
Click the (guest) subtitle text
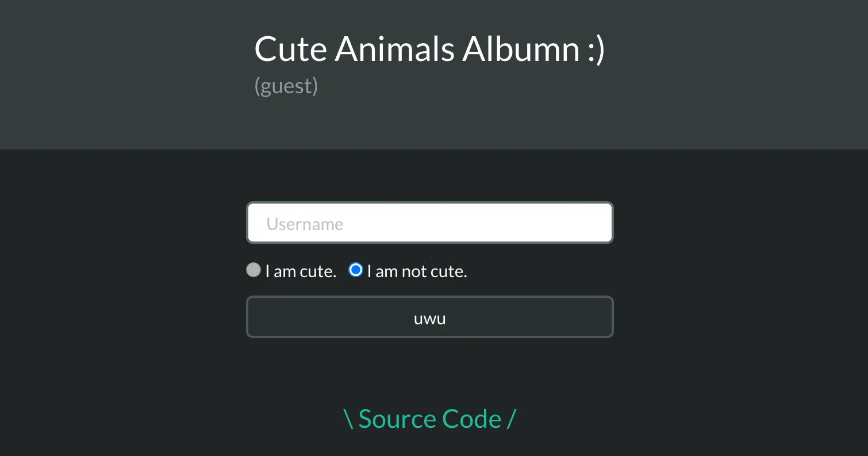286,86
